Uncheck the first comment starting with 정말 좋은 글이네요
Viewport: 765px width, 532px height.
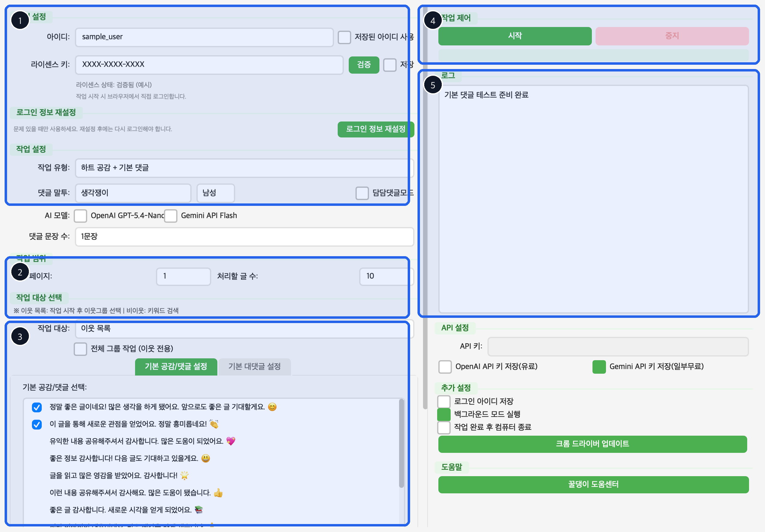pyautogui.click(x=37, y=407)
